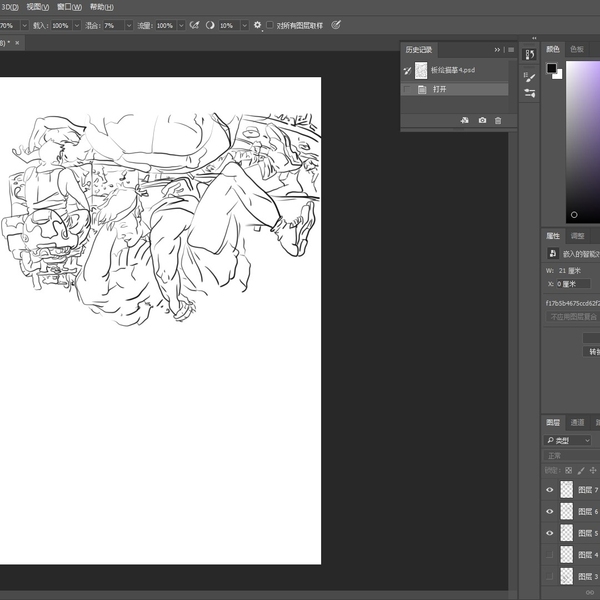Select the 图层 panel tab
Screen dimensions: 600x600
pyautogui.click(x=553, y=422)
